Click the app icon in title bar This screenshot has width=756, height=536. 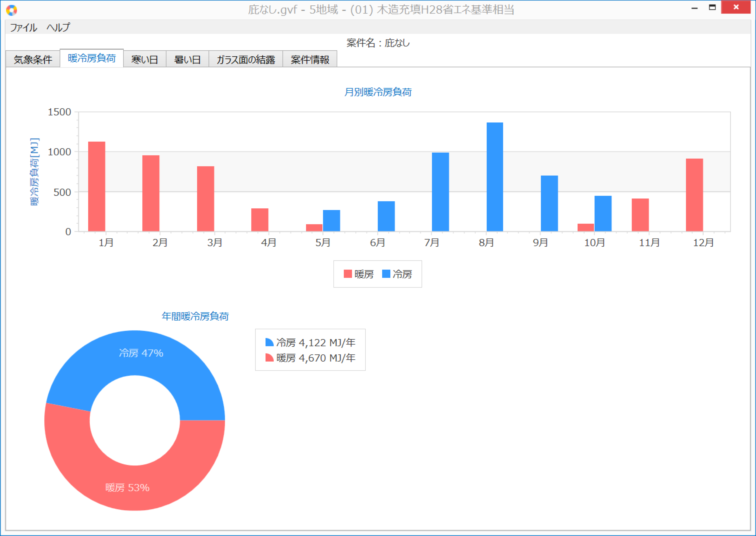tap(12, 10)
